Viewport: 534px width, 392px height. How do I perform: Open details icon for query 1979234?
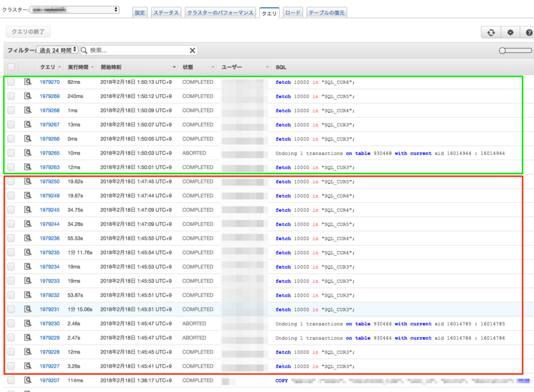point(28,266)
